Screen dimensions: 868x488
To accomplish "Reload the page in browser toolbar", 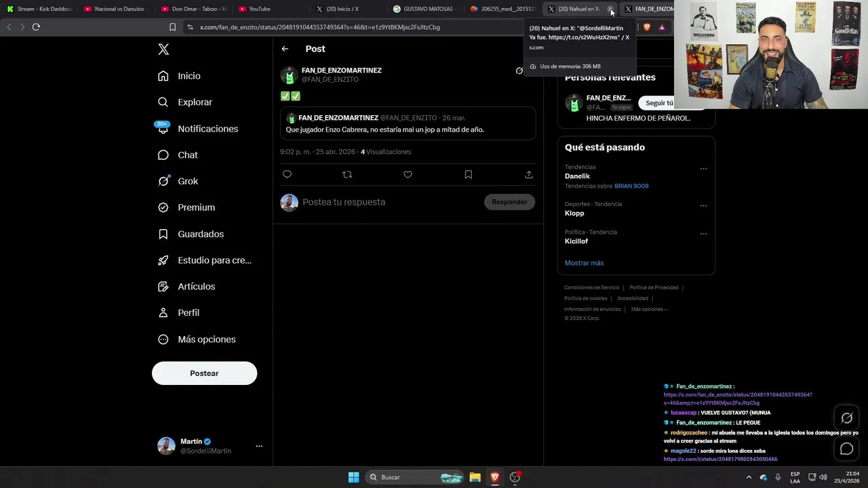I will click(36, 27).
